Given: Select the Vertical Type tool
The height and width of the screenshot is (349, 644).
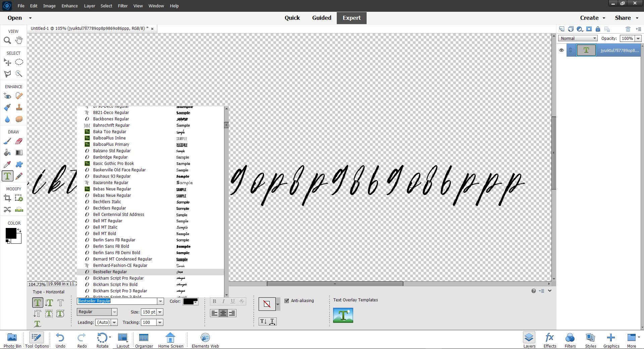Looking at the screenshot, I should (x=49, y=302).
